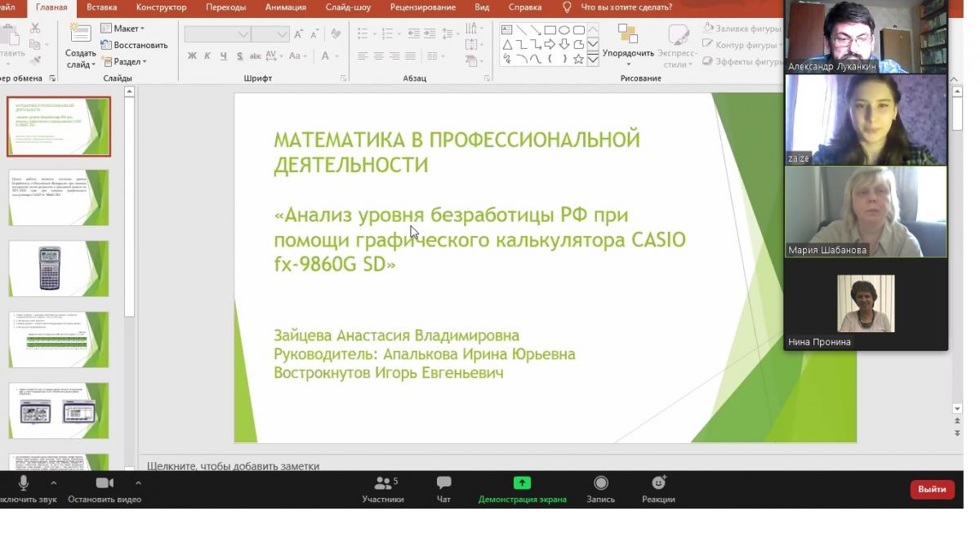The width and height of the screenshot is (980, 551).
Task: Open the Анимация ribbon tab
Action: 285,7
